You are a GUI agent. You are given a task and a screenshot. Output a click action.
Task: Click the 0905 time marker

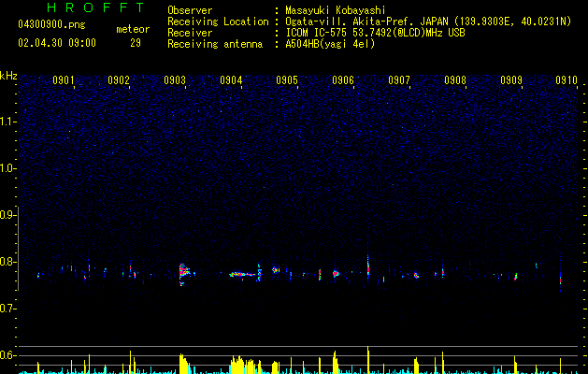[x=287, y=80]
